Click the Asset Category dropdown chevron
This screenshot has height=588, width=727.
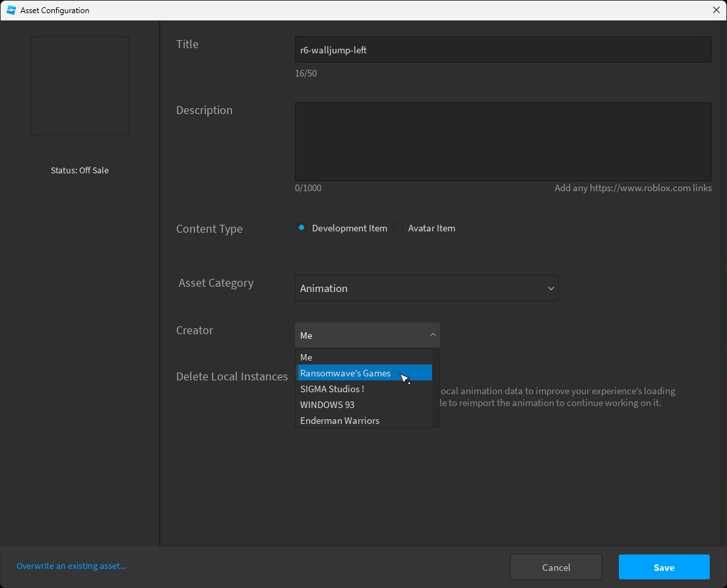551,288
